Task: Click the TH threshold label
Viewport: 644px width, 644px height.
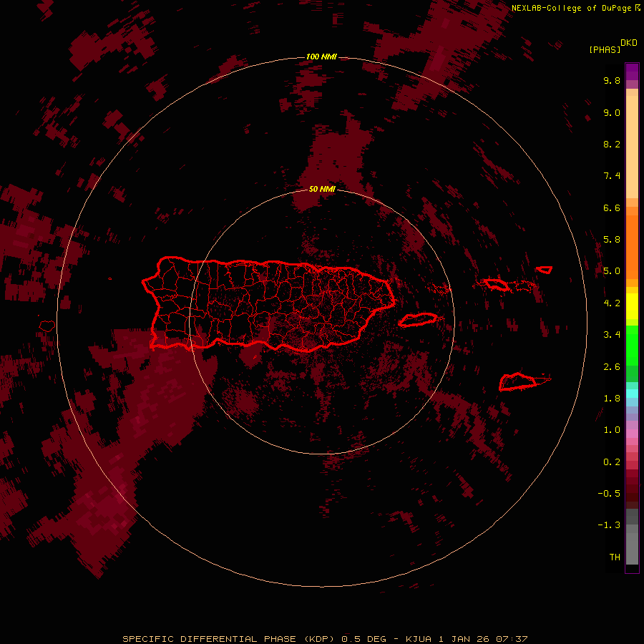Action: pyautogui.click(x=615, y=557)
